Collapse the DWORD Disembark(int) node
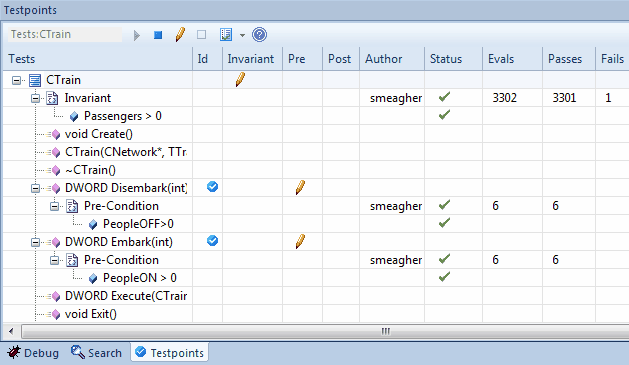This screenshot has width=629, height=365. (x=36, y=188)
